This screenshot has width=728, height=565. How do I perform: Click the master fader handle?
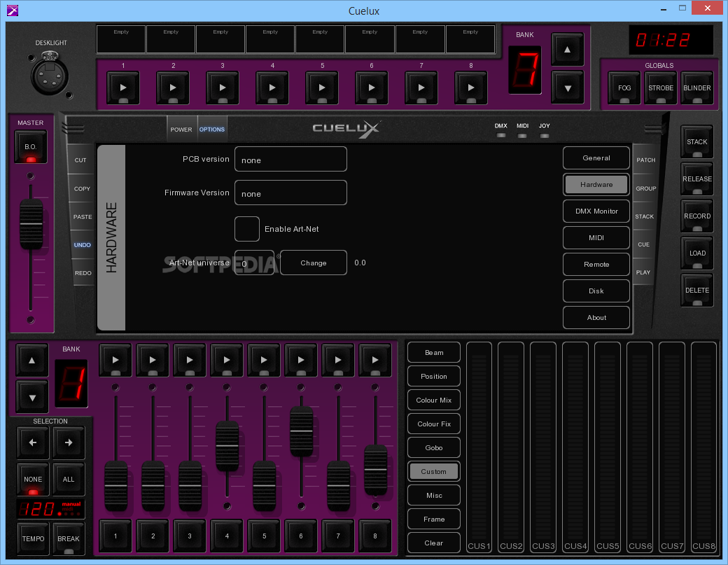(31, 224)
